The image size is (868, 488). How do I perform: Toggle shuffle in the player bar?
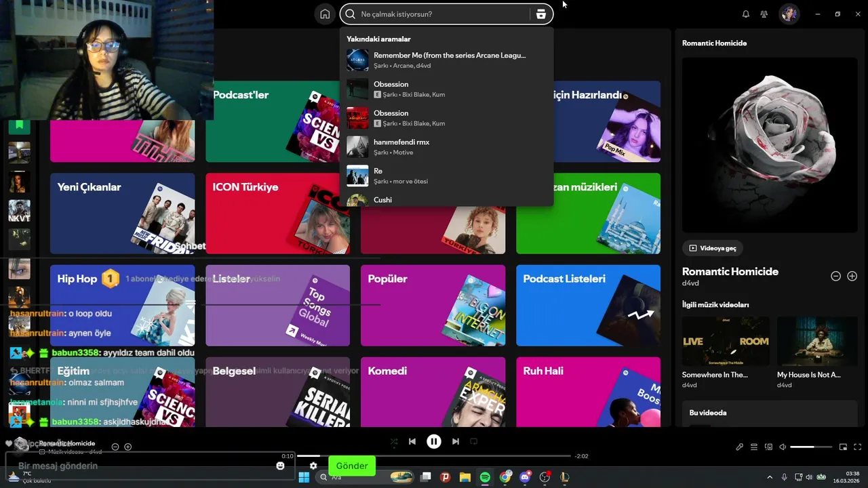click(394, 441)
